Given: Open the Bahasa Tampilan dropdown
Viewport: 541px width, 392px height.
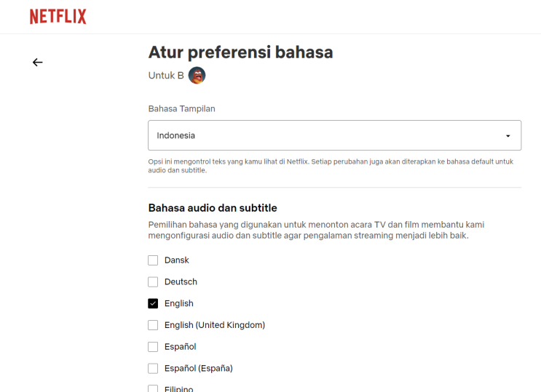Looking at the screenshot, I should coord(334,135).
